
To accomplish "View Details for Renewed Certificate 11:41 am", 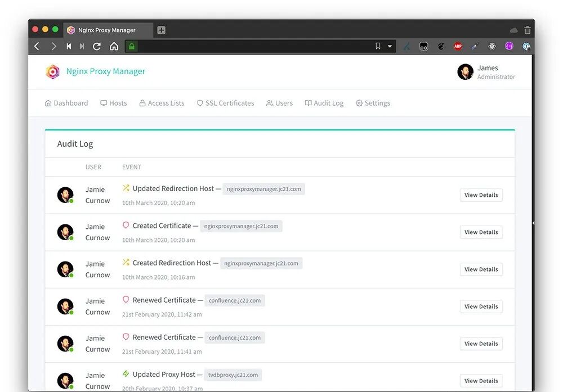I will click(481, 344).
